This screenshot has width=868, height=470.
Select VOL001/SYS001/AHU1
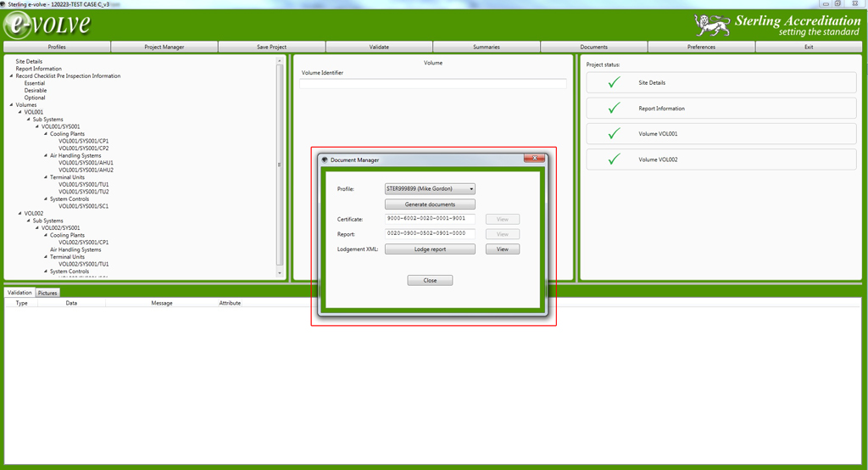coord(86,163)
